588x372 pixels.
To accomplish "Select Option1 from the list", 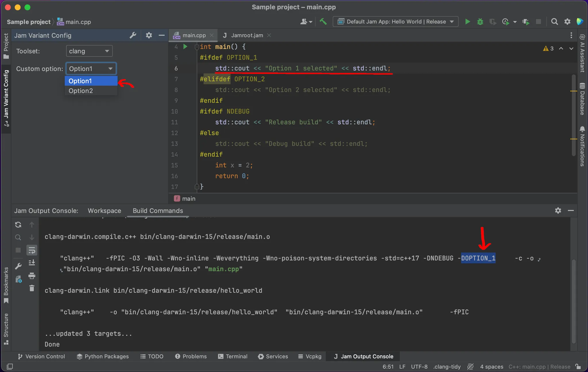I will (x=91, y=81).
